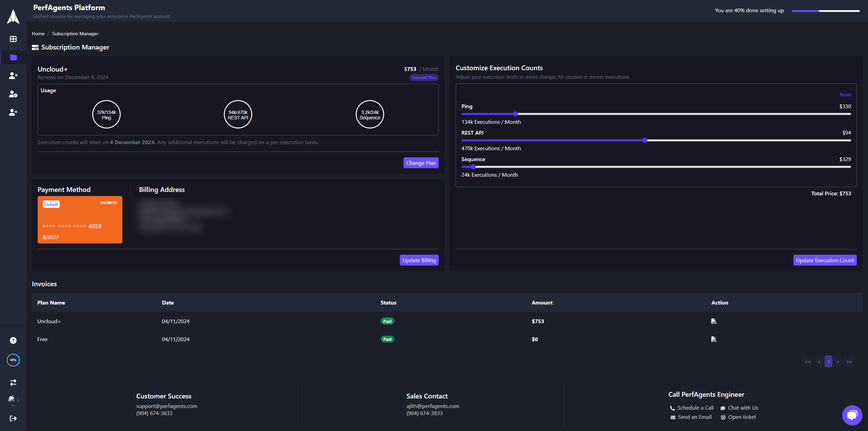
Task: Open the user pending/clock icon in sidebar
Action: [x=13, y=94]
